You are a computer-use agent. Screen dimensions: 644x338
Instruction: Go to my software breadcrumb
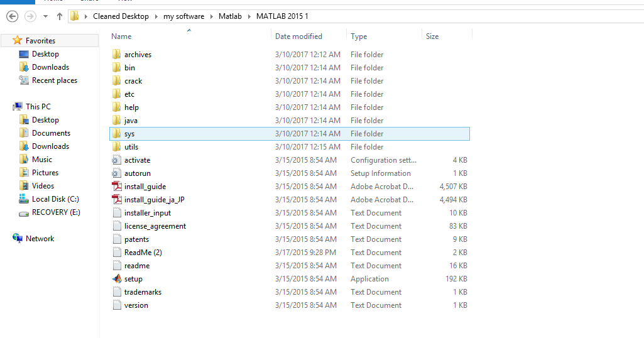click(183, 16)
